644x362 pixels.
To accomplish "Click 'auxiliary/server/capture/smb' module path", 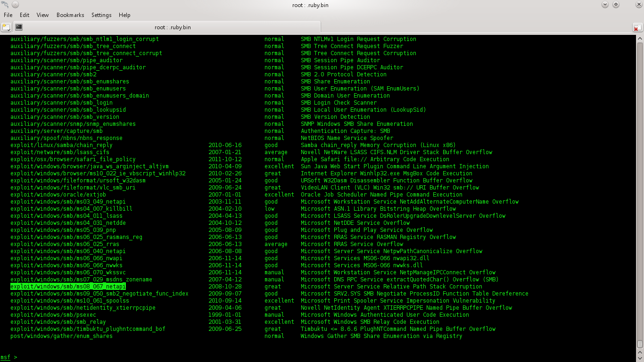I will (x=57, y=131).
